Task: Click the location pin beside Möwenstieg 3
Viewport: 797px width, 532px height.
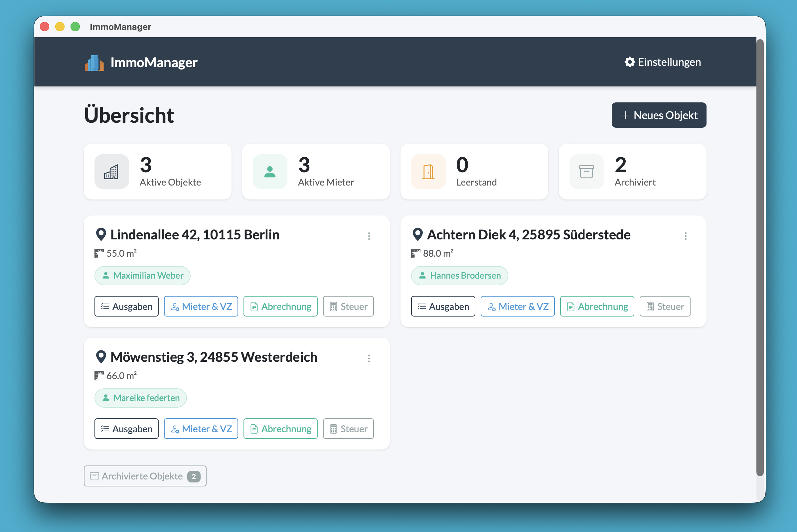Action: coord(101,357)
